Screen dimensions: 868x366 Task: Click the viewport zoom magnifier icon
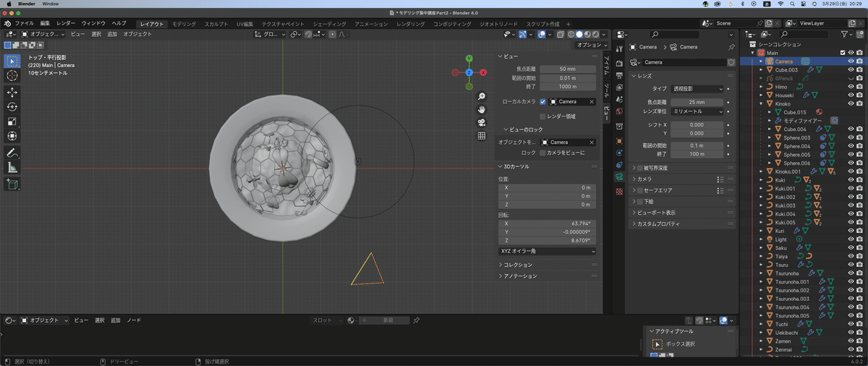pyautogui.click(x=481, y=97)
